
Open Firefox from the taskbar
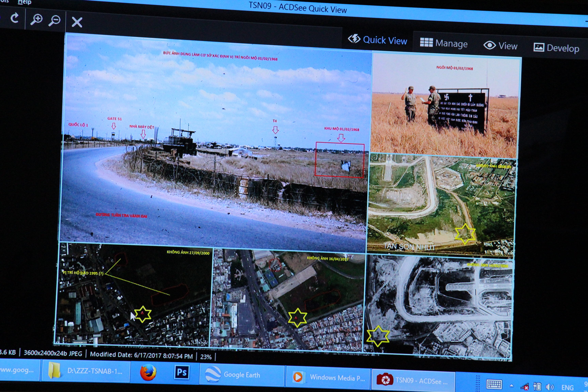point(148,372)
